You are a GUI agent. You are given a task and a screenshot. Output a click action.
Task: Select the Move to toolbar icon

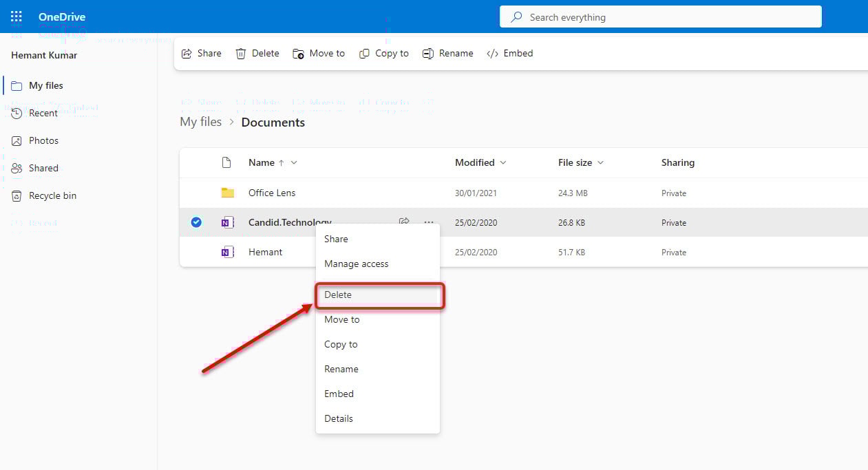(x=319, y=53)
